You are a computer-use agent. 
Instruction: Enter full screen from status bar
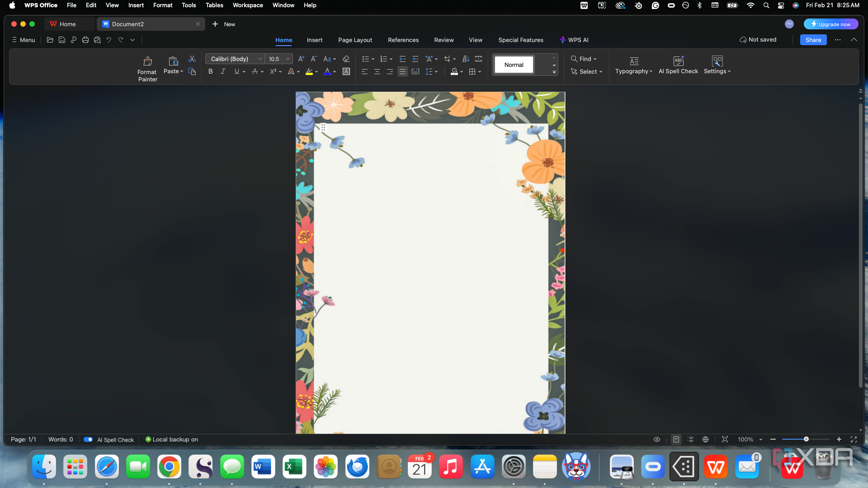pos(854,439)
